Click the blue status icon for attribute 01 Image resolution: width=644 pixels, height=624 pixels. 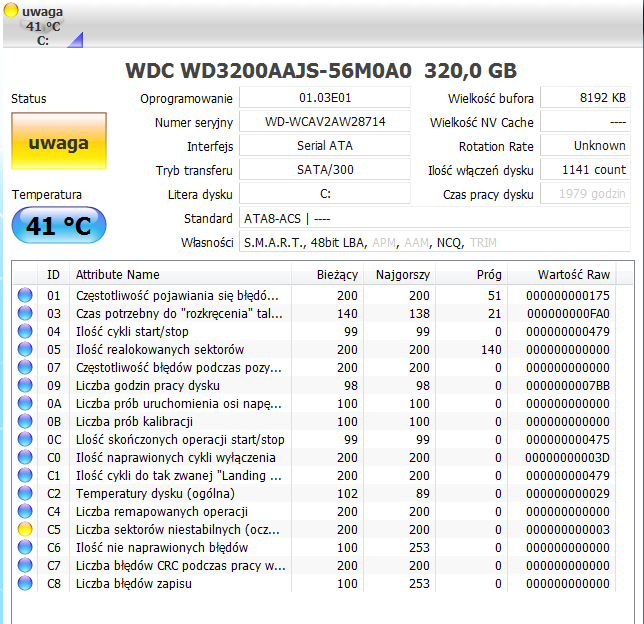[25, 295]
